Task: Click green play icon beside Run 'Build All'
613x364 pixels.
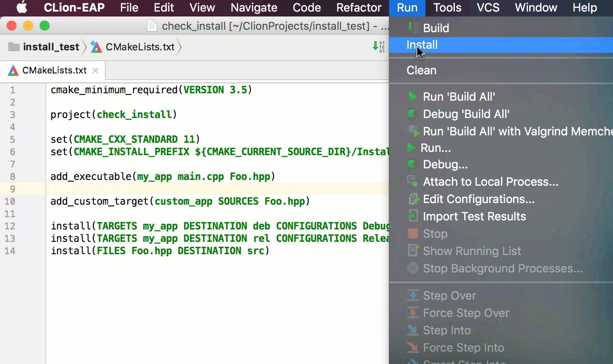Action: (413, 97)
